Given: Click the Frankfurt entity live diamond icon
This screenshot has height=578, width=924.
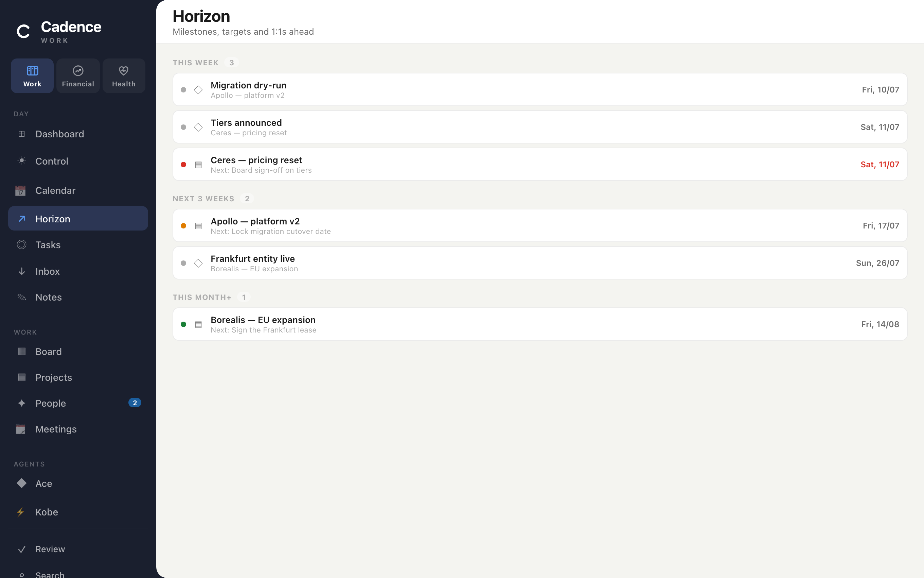Looking at the screenshot, I should (198, 263).
